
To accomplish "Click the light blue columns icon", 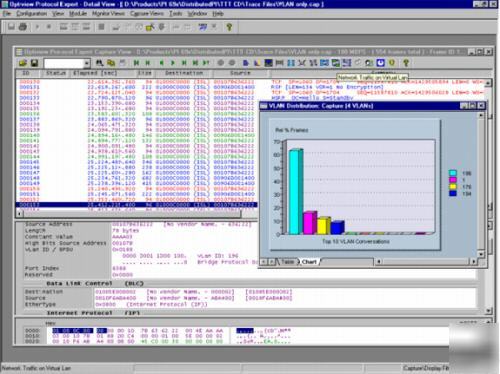I will [291, 63].
